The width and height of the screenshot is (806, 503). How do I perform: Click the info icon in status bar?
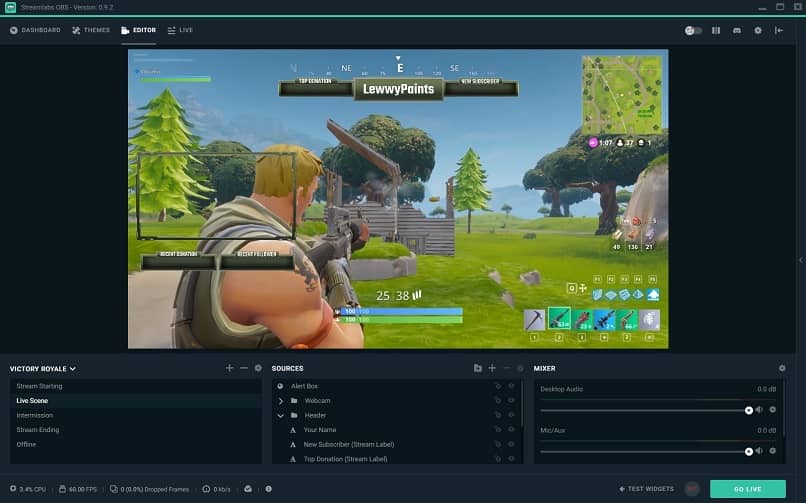[x=268, y=489]
